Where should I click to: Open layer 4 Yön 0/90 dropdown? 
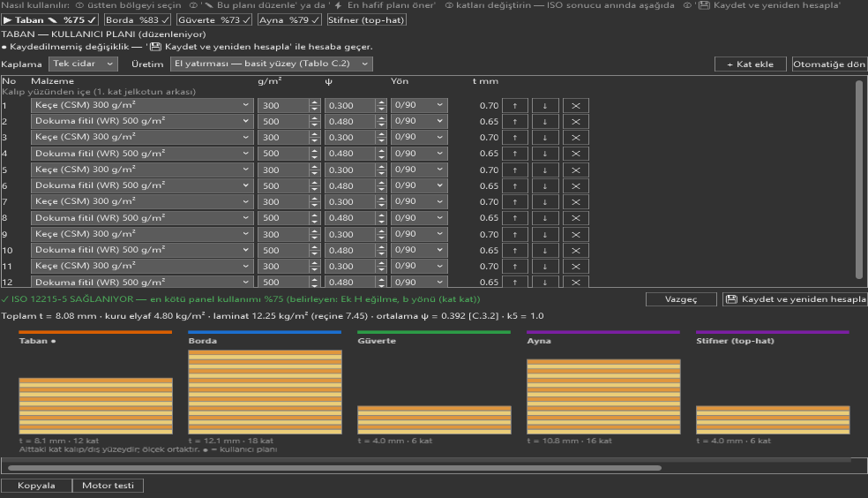point(419,154)
